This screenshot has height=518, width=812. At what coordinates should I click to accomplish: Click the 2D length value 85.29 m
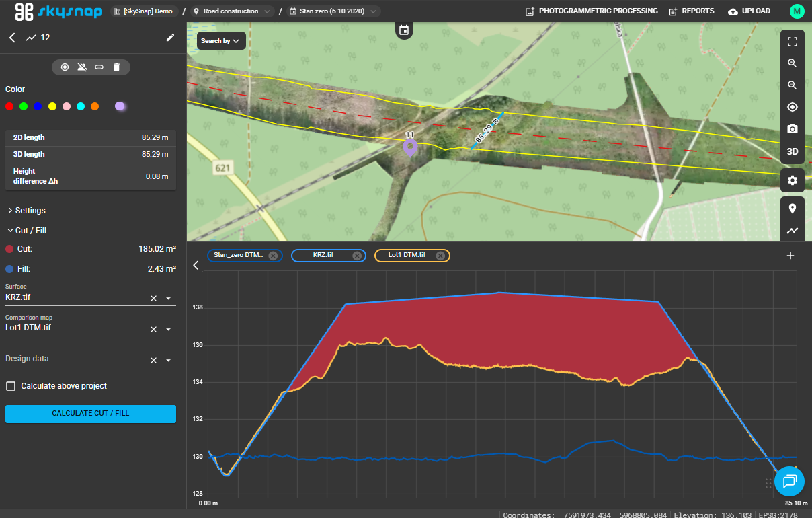(x=155, y=137)
